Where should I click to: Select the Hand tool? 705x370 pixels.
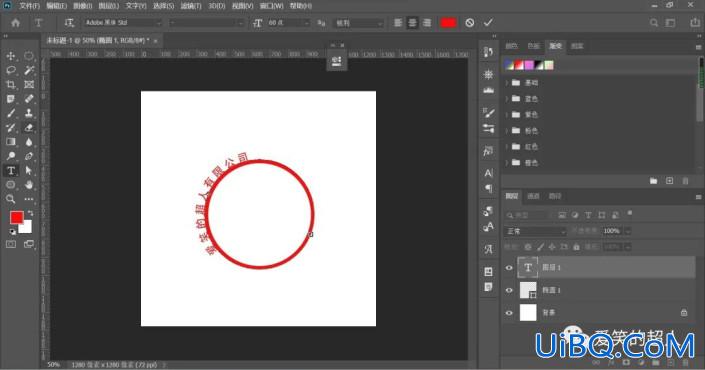[x=29, y=185]
